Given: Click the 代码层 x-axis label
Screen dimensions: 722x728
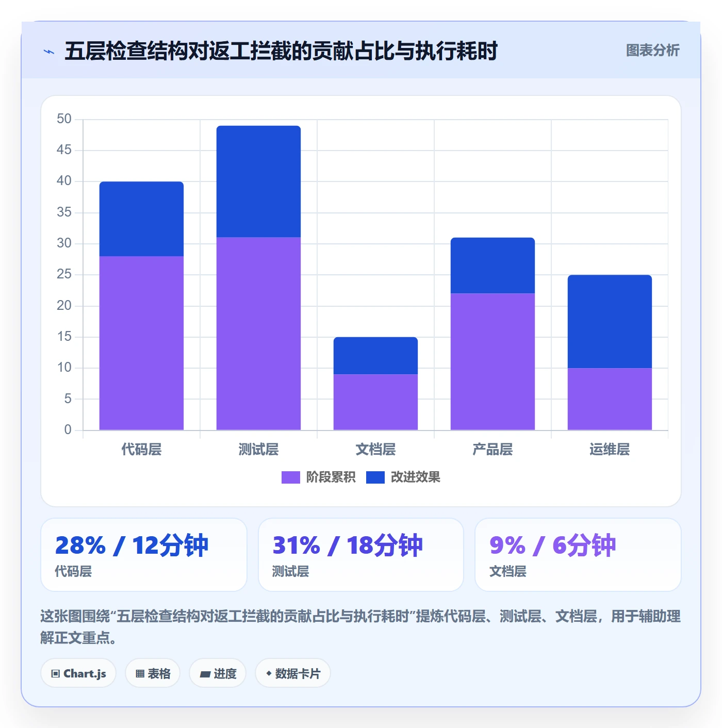Looking at the screenshot, I should (x=141, y=450).
